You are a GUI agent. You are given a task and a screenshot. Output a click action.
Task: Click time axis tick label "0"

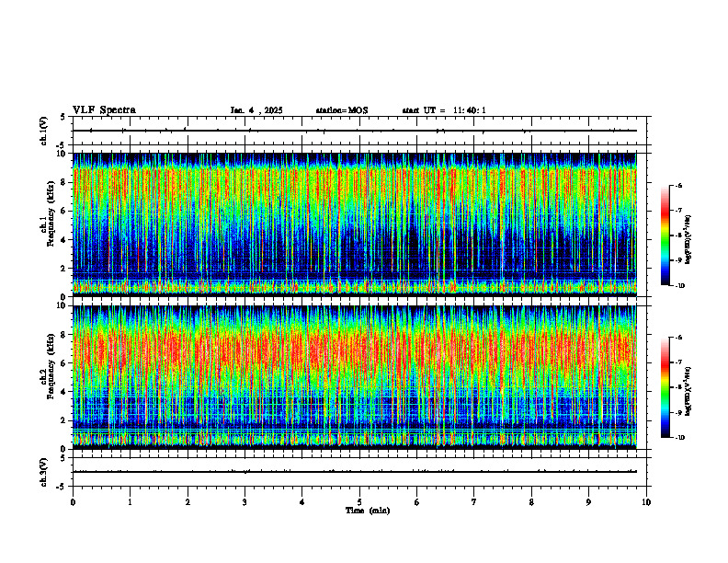click(x=73, y=502)
